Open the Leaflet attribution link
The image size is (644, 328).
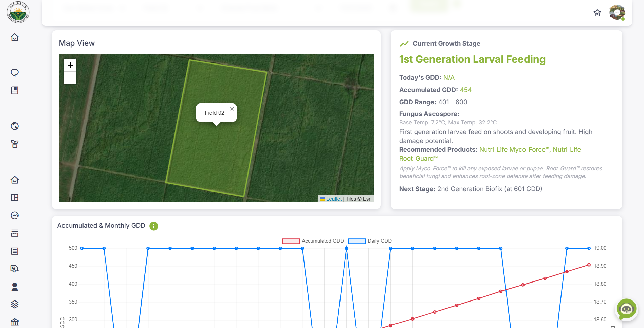point(334,199)
